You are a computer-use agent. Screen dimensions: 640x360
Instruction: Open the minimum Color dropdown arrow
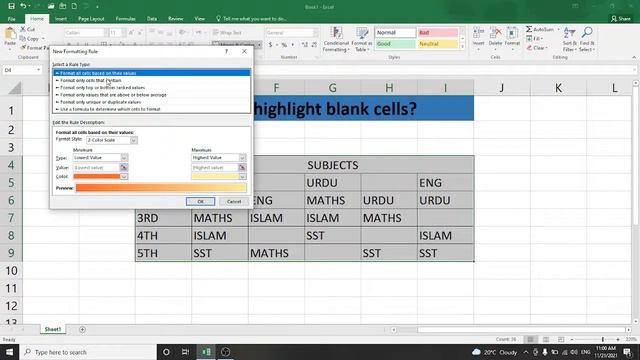[124, 176]
